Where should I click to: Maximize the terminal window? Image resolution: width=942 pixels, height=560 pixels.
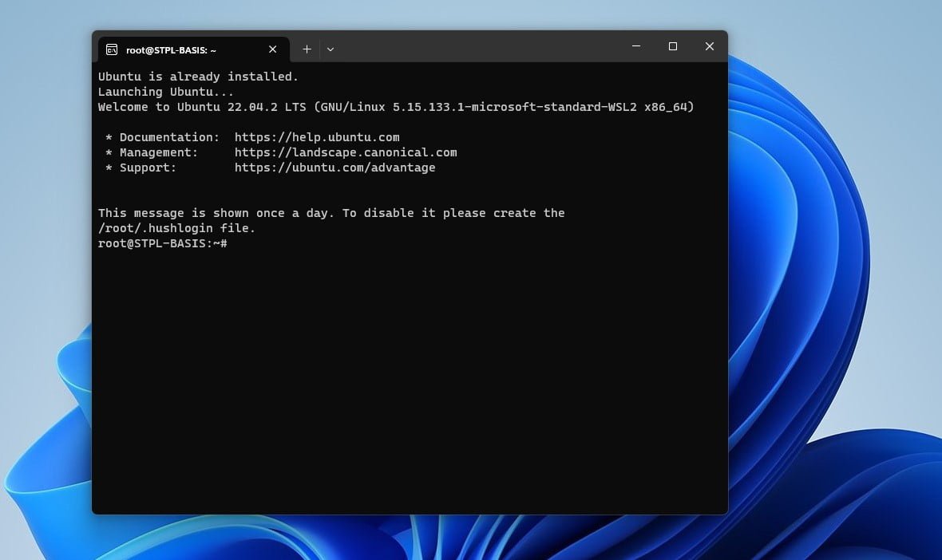673,46
